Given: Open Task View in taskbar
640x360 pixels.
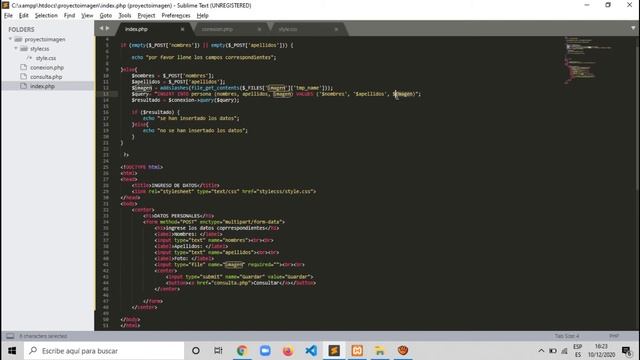Looking at the screenshot, I should click(218, 351).
